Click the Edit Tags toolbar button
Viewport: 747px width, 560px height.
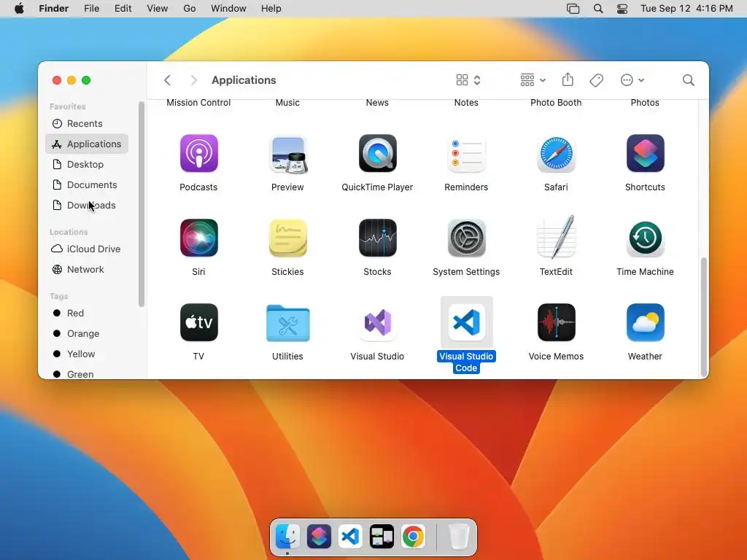tap(596, 80)
